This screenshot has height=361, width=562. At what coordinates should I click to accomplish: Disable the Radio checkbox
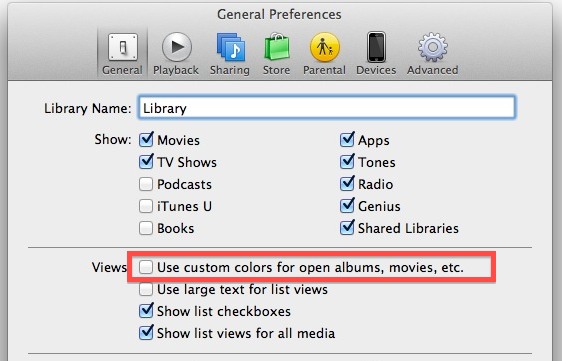click(x=347, y=184)
